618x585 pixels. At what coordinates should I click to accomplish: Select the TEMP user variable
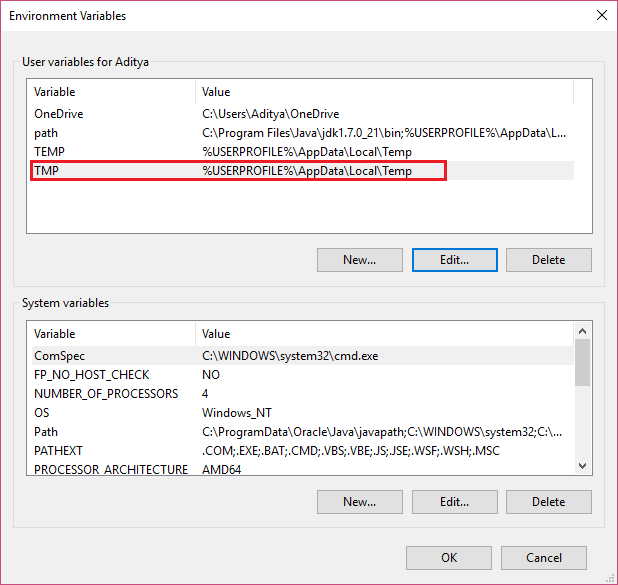(303, 152)
